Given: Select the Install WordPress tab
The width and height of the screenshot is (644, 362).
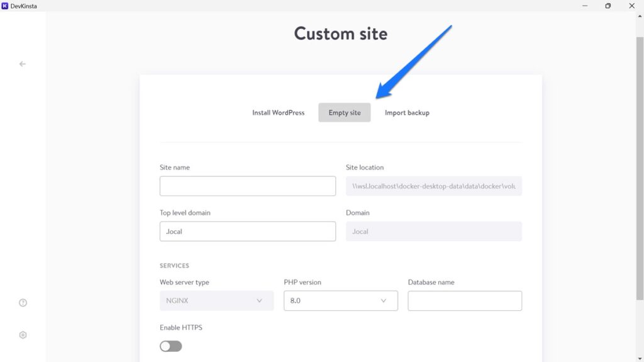Looking at the screenshot, I should click(x=278, y=113).
